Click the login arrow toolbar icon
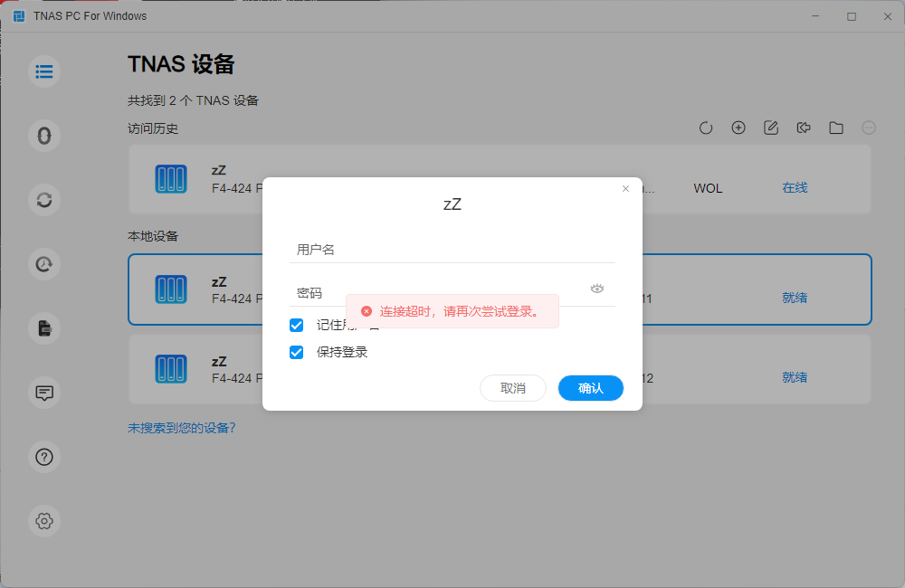This screenshot has height=588, width=905. pos(804,128)
